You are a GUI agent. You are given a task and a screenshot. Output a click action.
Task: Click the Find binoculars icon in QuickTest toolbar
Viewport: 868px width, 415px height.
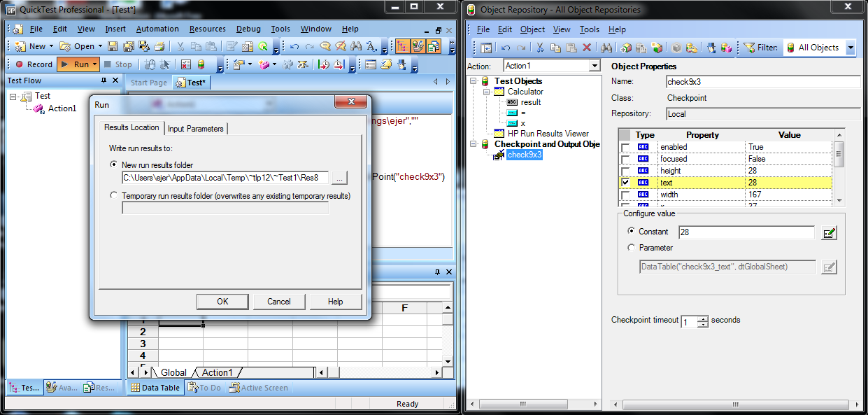pos(356,47)
